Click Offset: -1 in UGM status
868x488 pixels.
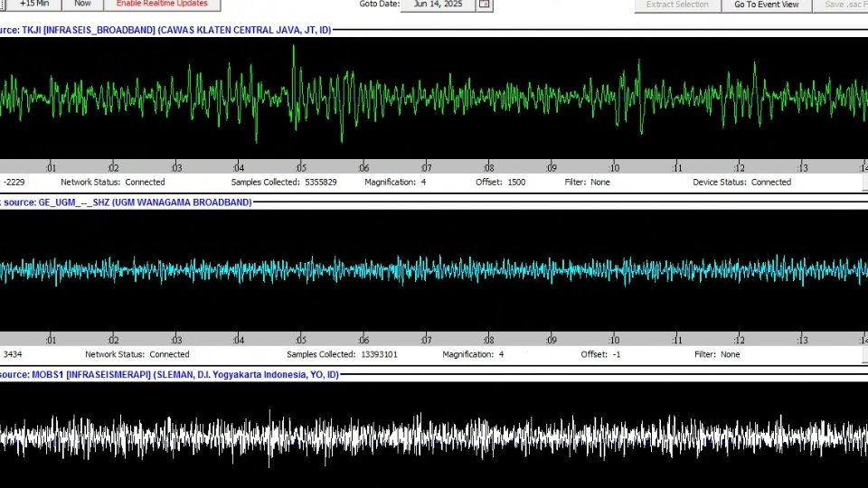600,354
